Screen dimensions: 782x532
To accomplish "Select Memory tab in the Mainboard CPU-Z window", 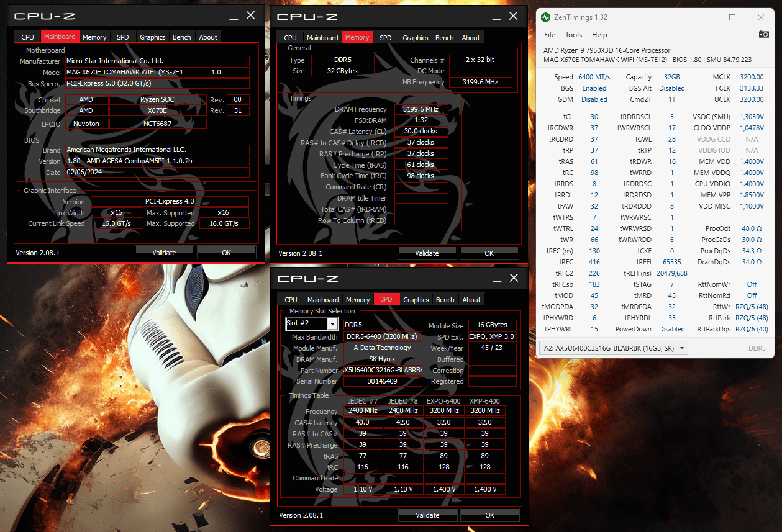I will point(94,37).
